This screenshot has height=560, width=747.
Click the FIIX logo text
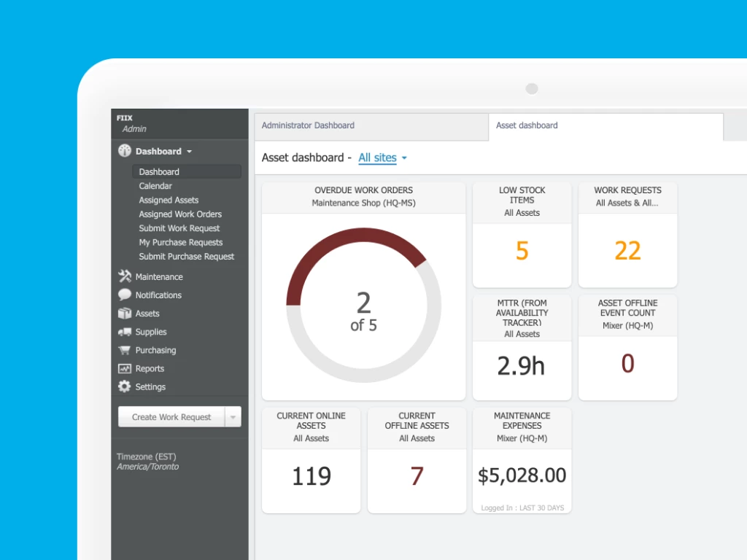pos(124,118)
